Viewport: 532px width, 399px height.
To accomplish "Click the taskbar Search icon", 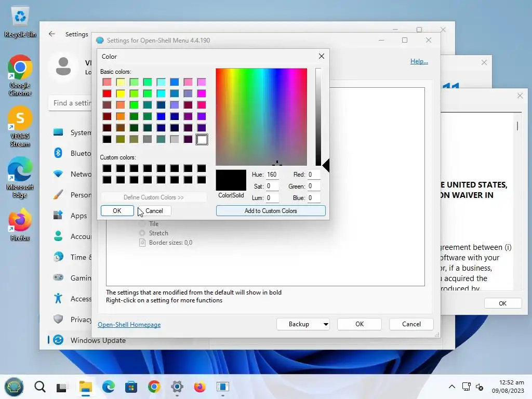I will (x=39, y=387).
